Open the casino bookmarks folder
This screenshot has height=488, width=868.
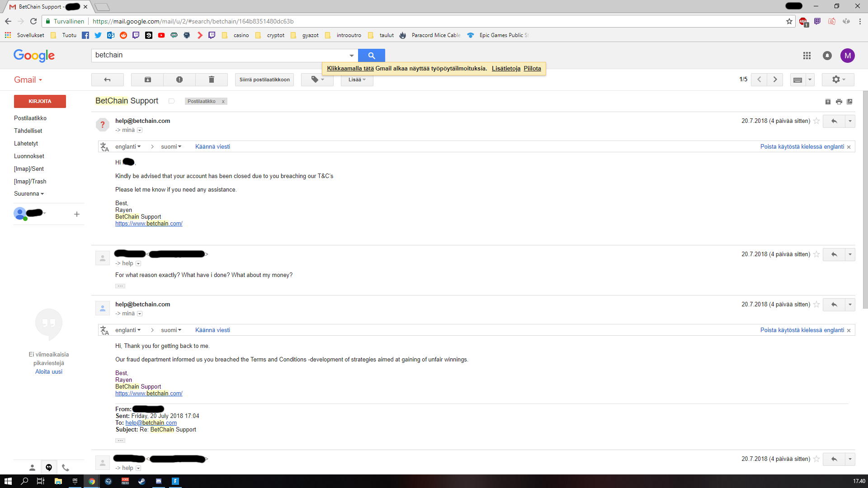pyautogui.click(x=236, y=35)
